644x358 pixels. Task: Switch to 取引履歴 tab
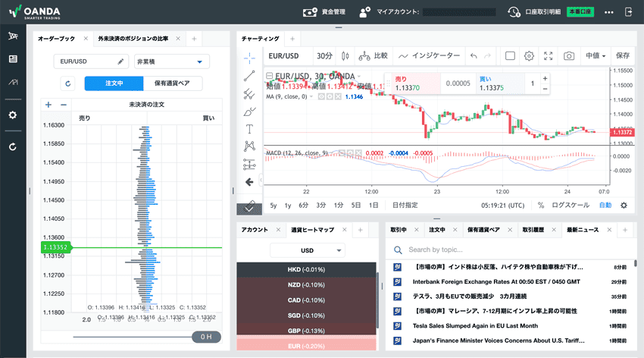pos(533,230)
